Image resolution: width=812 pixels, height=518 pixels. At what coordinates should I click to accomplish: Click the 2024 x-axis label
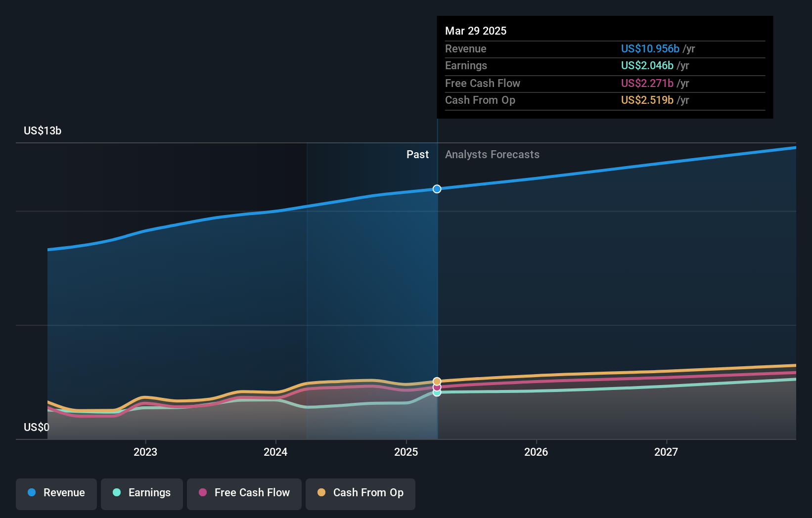click(275, 452)
